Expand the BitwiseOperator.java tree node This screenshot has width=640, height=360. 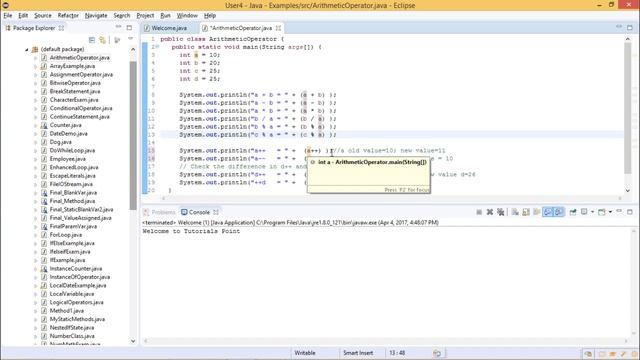36,83
